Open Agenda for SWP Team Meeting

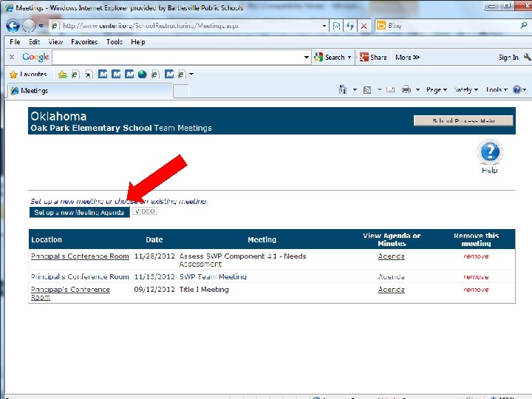click(391, 277)
